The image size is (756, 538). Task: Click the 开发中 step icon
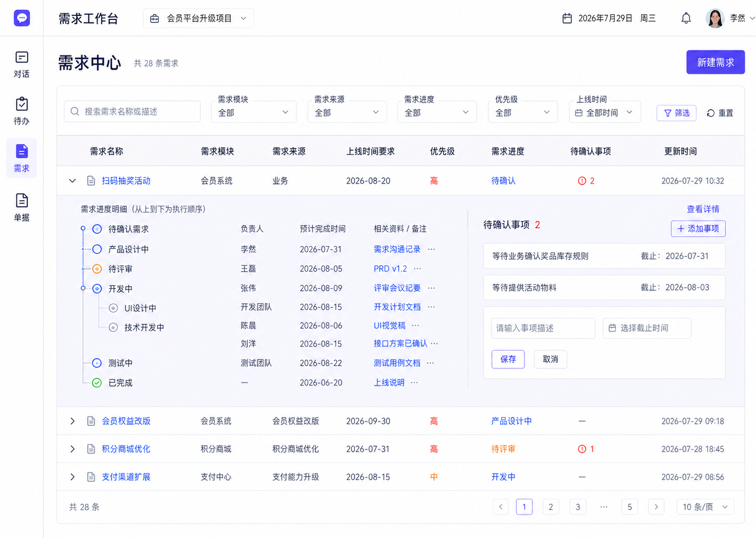coord(97,288)
